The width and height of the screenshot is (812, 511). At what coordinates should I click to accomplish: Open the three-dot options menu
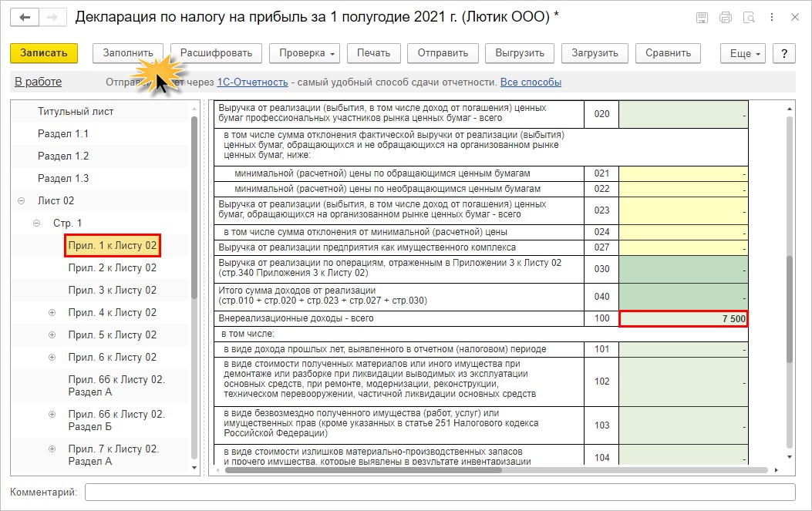772,18
